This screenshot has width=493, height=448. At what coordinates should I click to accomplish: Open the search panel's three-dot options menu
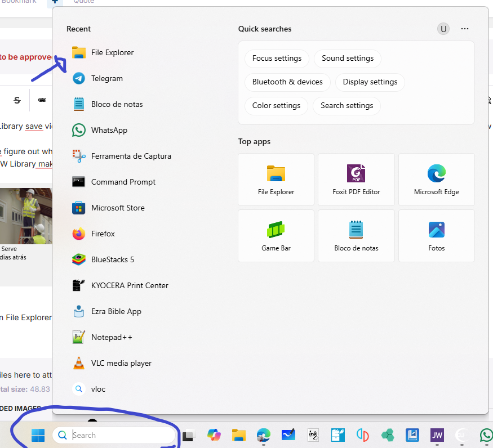(465, 29)
